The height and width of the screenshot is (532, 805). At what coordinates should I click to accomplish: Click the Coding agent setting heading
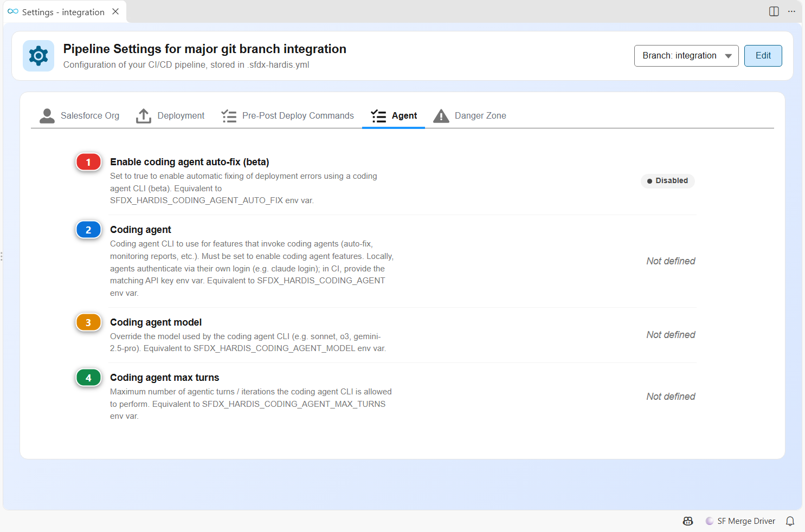[x=140, y=230]
